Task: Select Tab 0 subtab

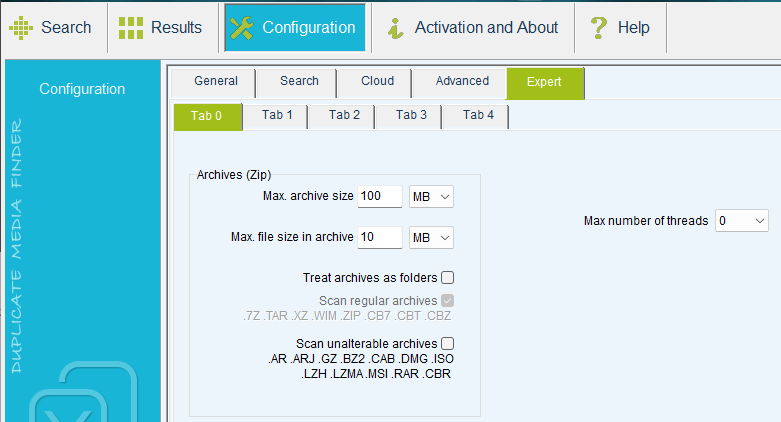Action: (x=208, y=117)
